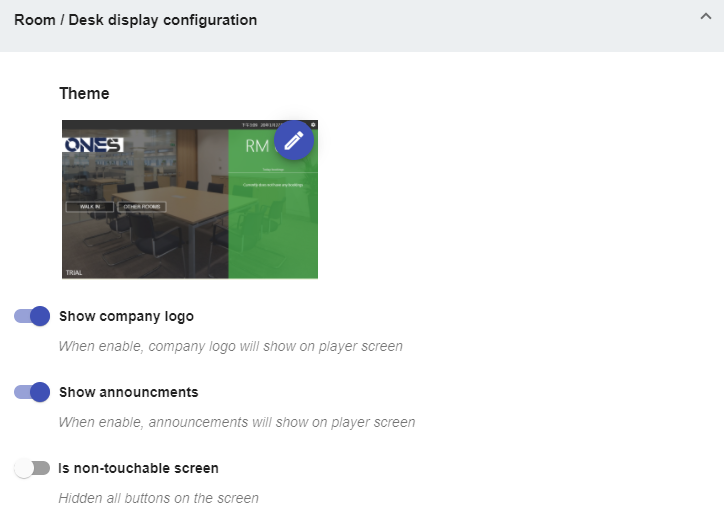Click the company logo description hint text
Viewport: 724px width, 518px height.
tap(230, 347)
